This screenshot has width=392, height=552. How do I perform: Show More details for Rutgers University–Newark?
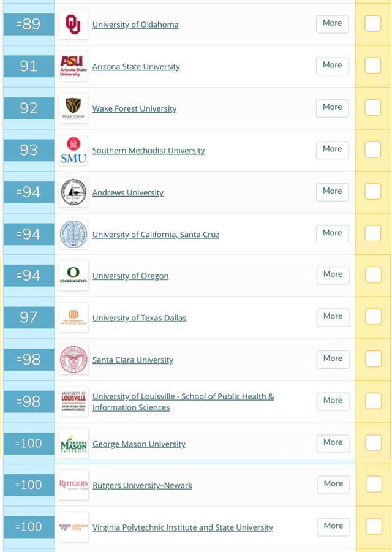[333, 484]
